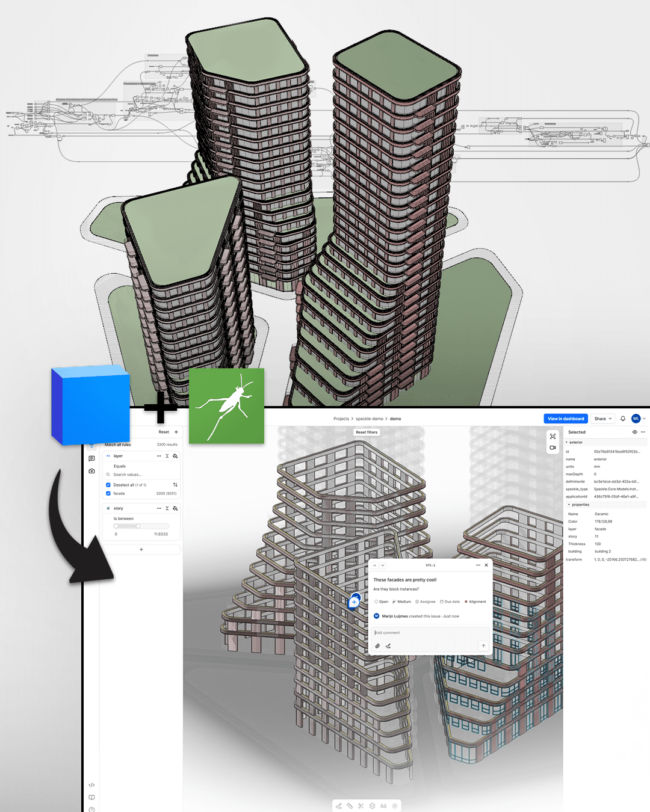Click the markup draw icon in comment box
Image resolution: width=650 pixels, height=812 pixels.
pos(388,646)
